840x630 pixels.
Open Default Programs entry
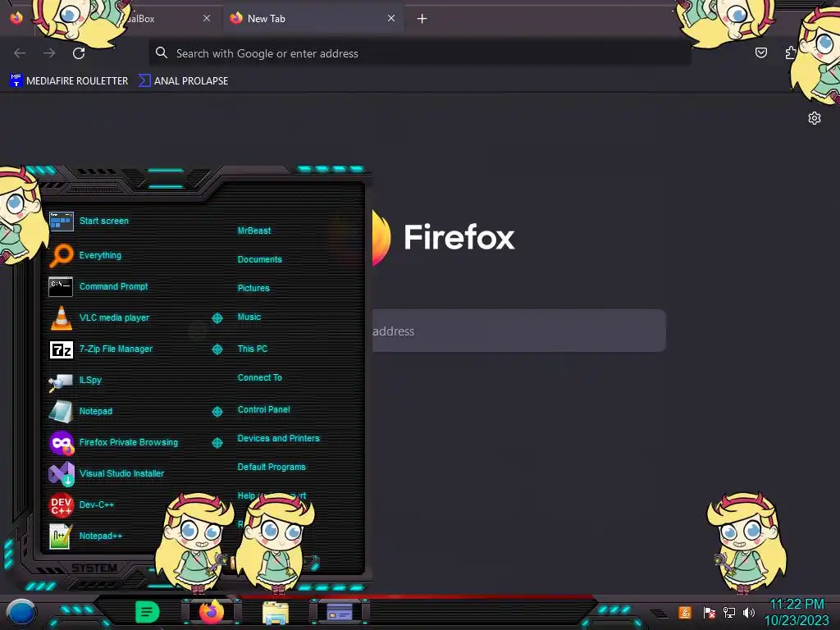coord(272,467)
